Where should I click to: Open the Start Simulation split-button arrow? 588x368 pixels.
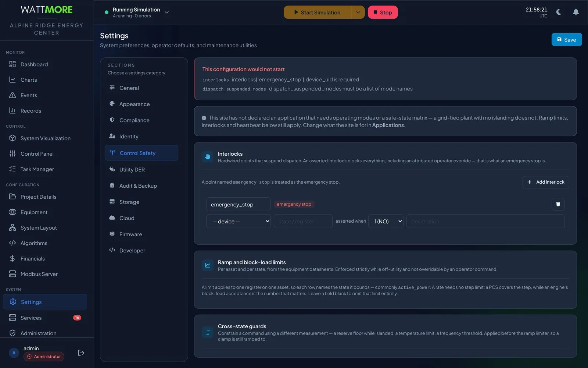(358, 12)
